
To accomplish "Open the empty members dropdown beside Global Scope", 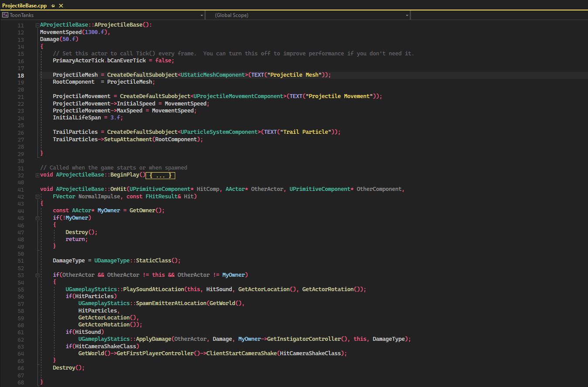I will pyautogui.click(x=499, y=15).
